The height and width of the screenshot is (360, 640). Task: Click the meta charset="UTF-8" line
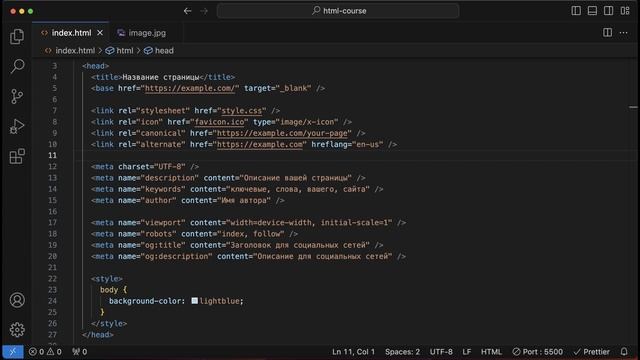(x=145, y=167)
